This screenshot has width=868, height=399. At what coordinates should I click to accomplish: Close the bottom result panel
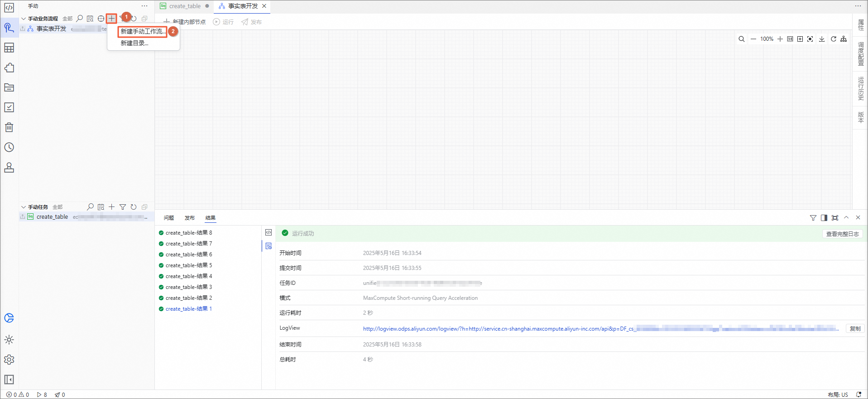point(858,218)
